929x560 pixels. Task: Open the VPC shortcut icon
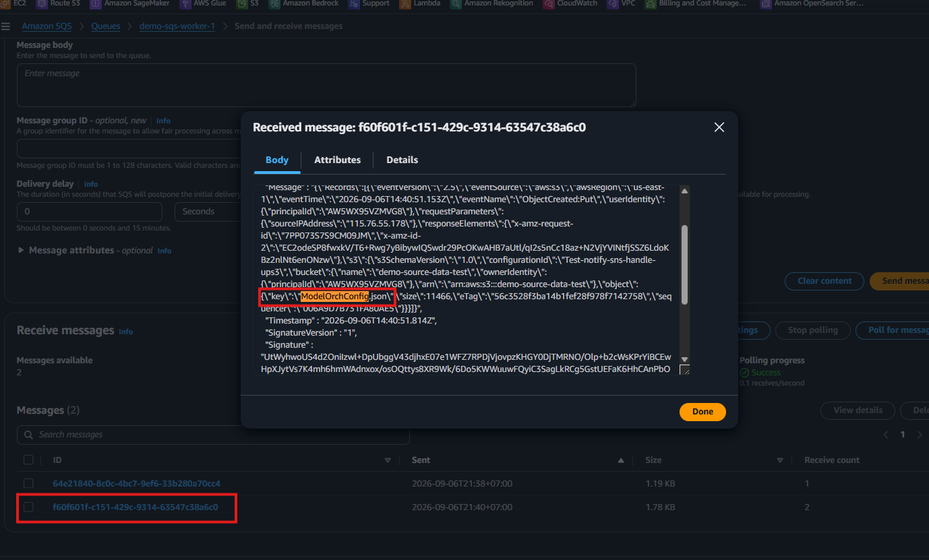pos(612,3)
